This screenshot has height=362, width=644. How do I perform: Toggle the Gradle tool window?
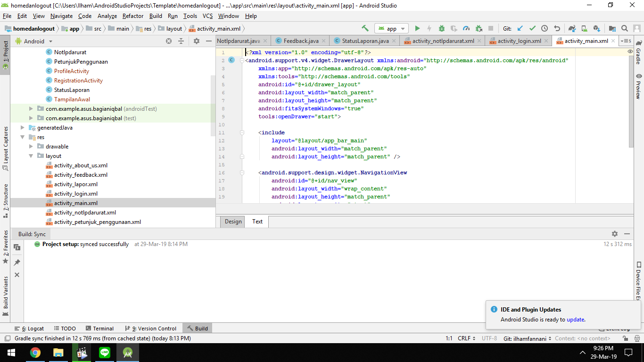point(638,53)
